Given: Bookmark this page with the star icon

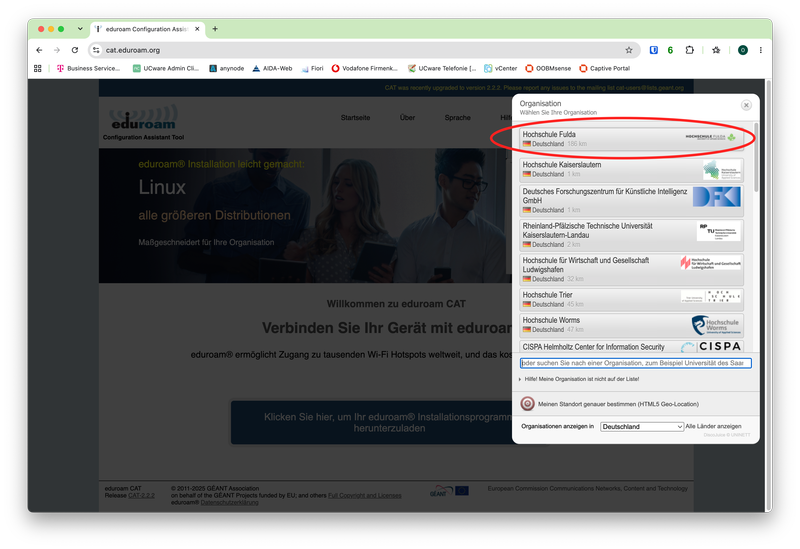Looking at the screenshot, I should tap(629, 50).
